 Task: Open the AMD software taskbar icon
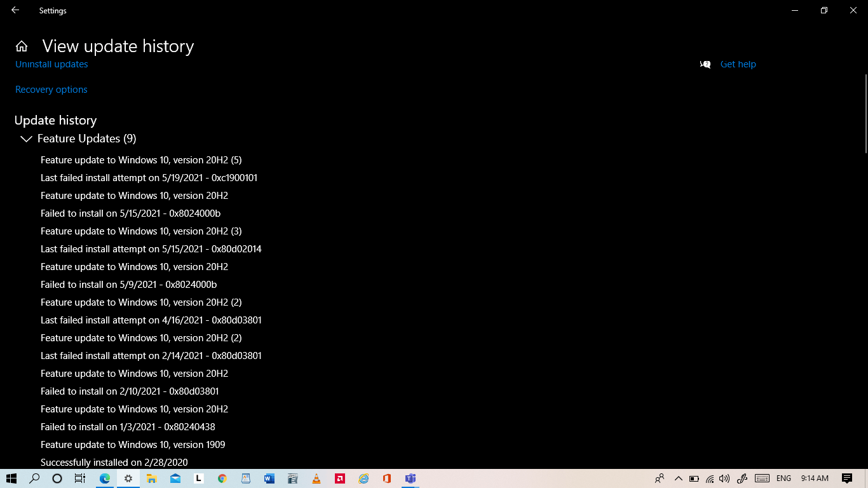[x=340, y=478]
